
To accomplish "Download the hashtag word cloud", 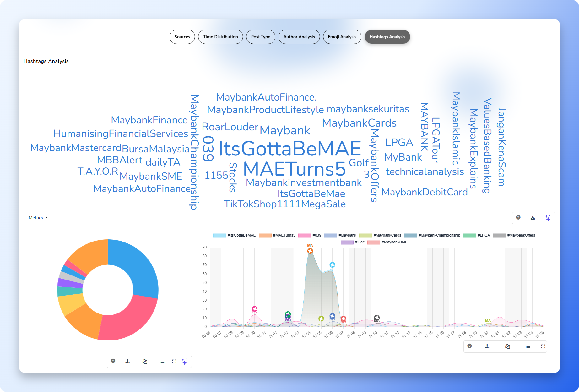I will pyautogui.click(x=533, y=218).
